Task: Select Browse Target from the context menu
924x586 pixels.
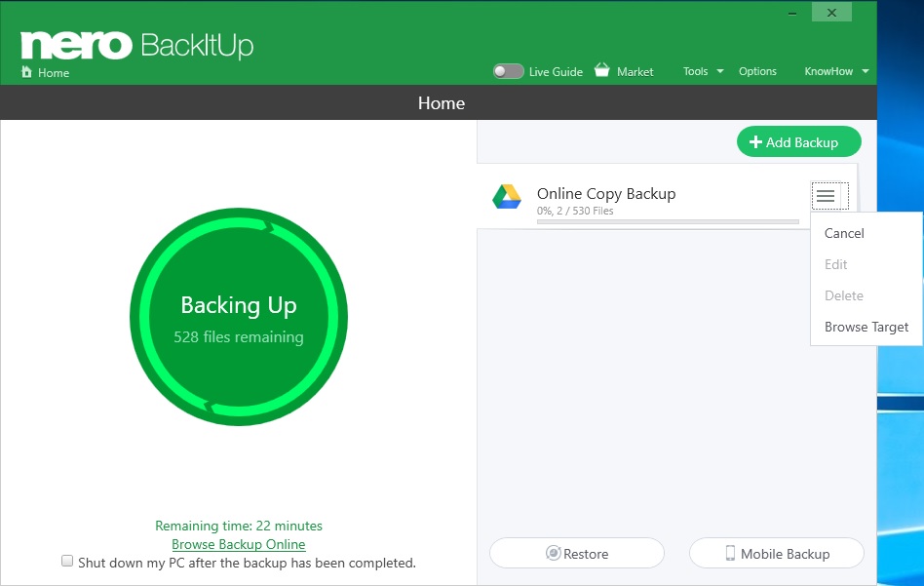Action: pyautogui.click(x=866, y=328)
